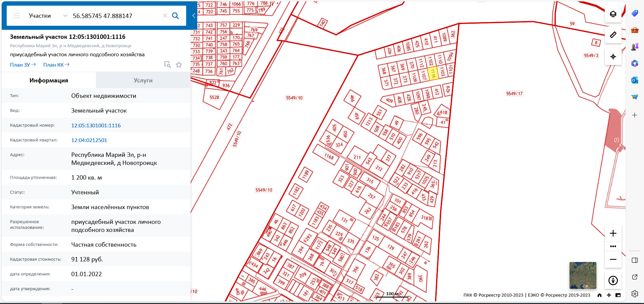The width and height of the screenshot is (644, 304).
Task: Click the status value Учтенный
Action: [x=85, y=192]
